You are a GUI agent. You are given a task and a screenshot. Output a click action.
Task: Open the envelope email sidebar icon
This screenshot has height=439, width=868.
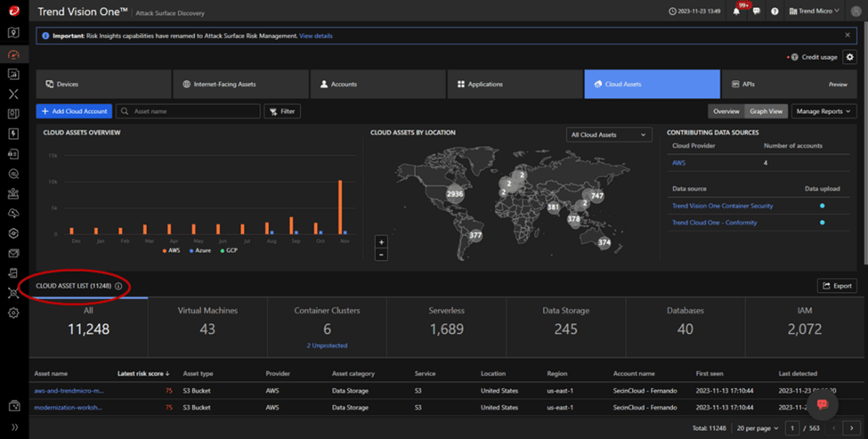(x=14, y=254)
